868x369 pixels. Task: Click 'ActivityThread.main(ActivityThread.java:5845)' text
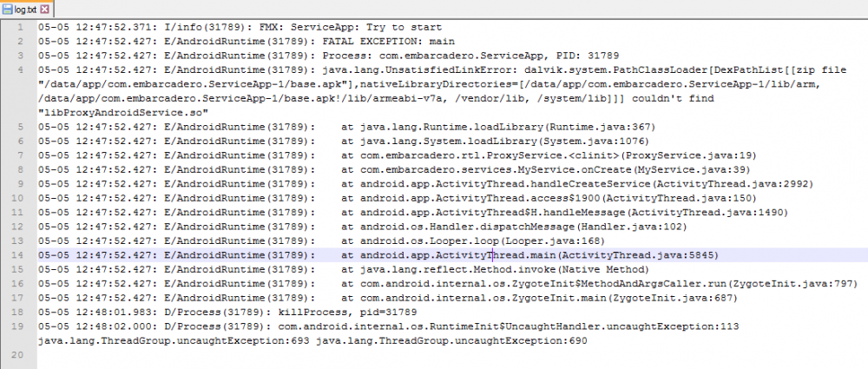pos(577,255)
